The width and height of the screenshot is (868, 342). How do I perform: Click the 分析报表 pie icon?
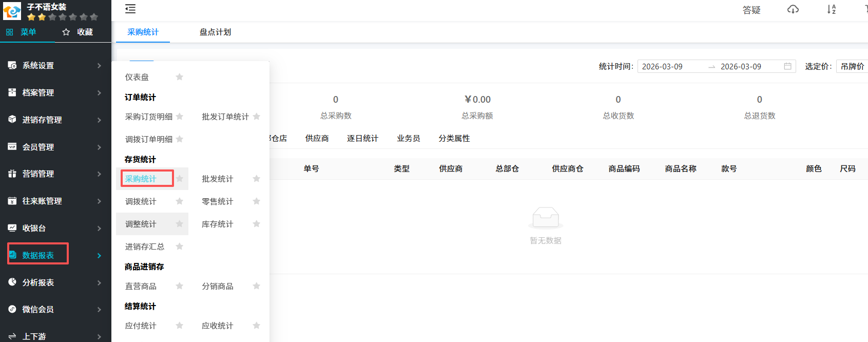[x=12, y=282]
